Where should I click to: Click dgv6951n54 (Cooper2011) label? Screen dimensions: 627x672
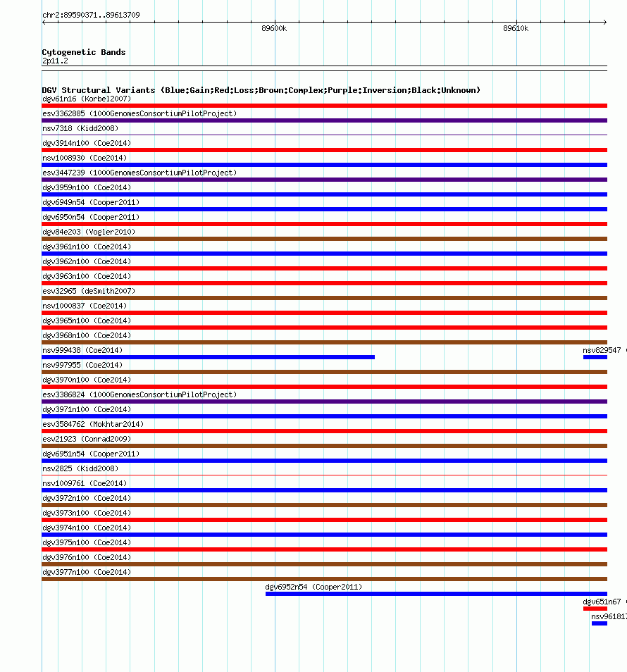pos(91,454)
